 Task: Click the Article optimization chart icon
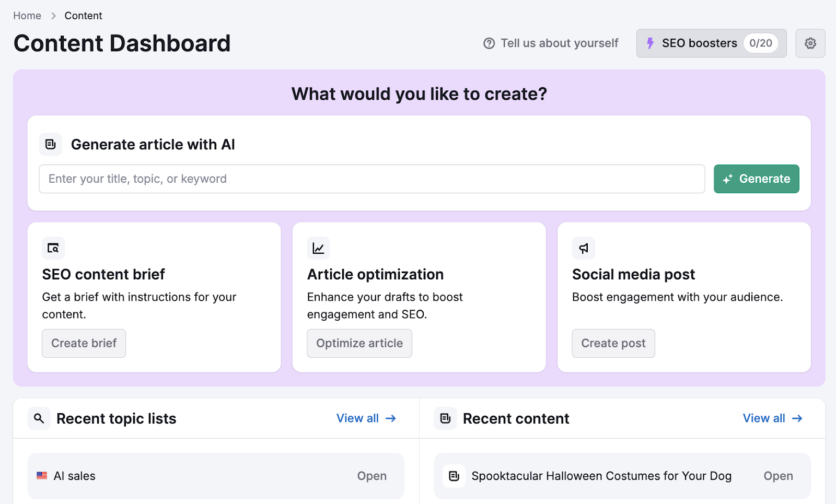point(318,248)
